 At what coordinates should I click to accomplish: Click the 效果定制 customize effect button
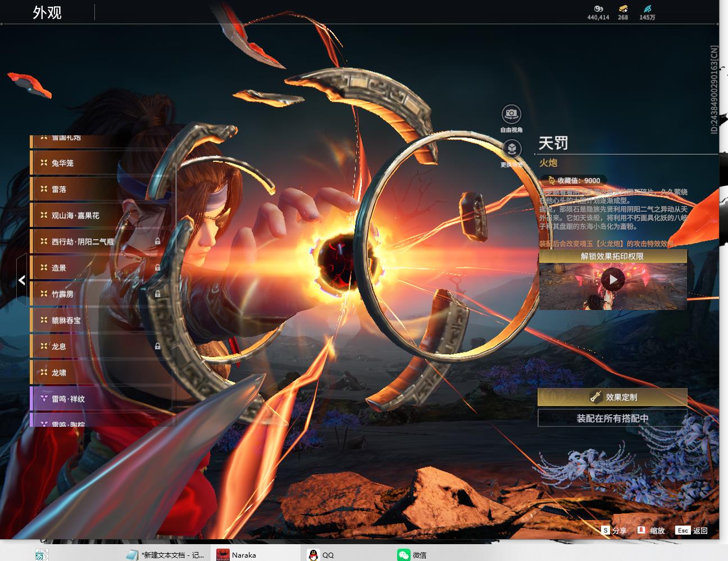point(612,397)
